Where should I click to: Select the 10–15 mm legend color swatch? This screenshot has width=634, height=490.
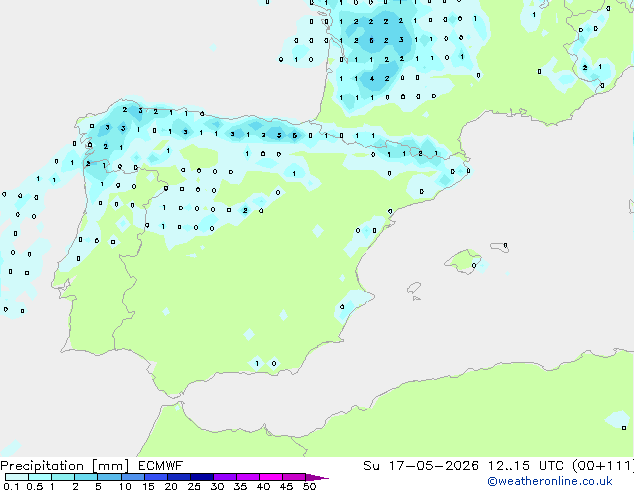pos(132,477)
